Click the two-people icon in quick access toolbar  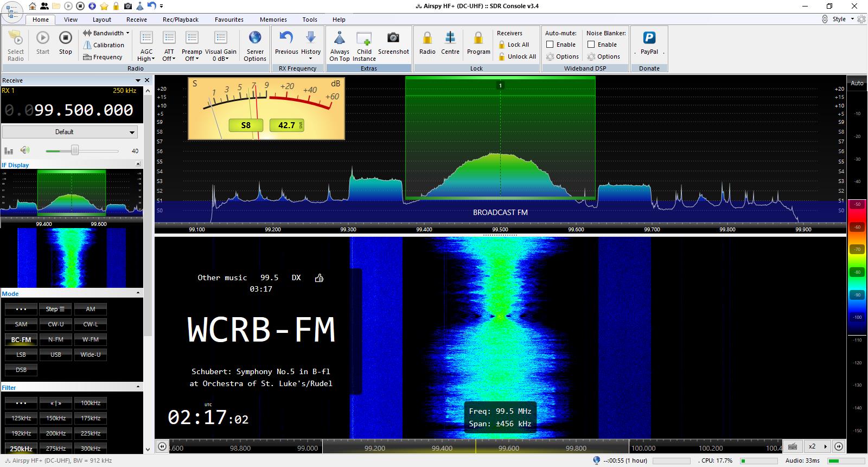tap(44, 6)
